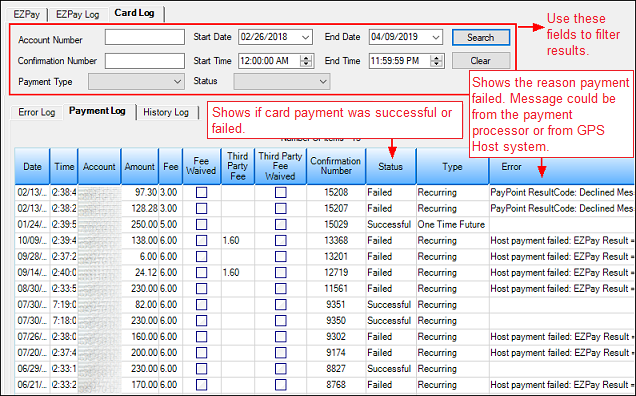Image resolution: width=636 pixels, height=396 pixels.
Task: Click the 24.12 amount cell
Action: (x=140, y=273)
